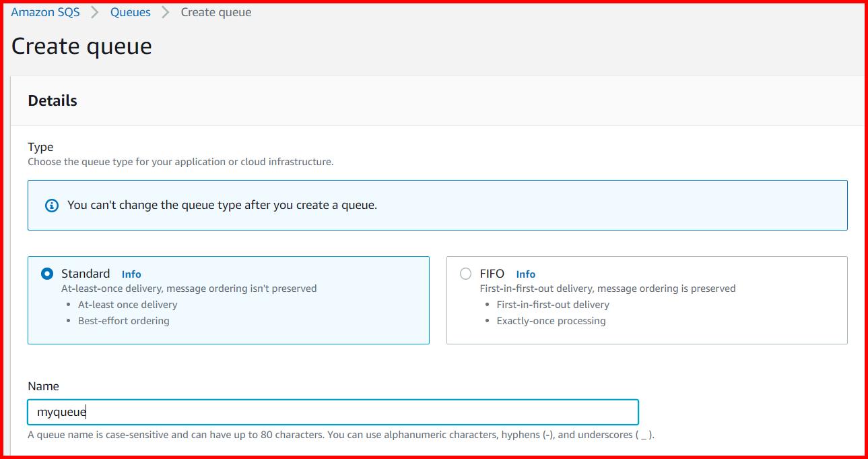Image resolution: width=868 pixels, height=459 pixels.
Task: Open the Queues breadcrumb link
Action: (x=130, y=11)
